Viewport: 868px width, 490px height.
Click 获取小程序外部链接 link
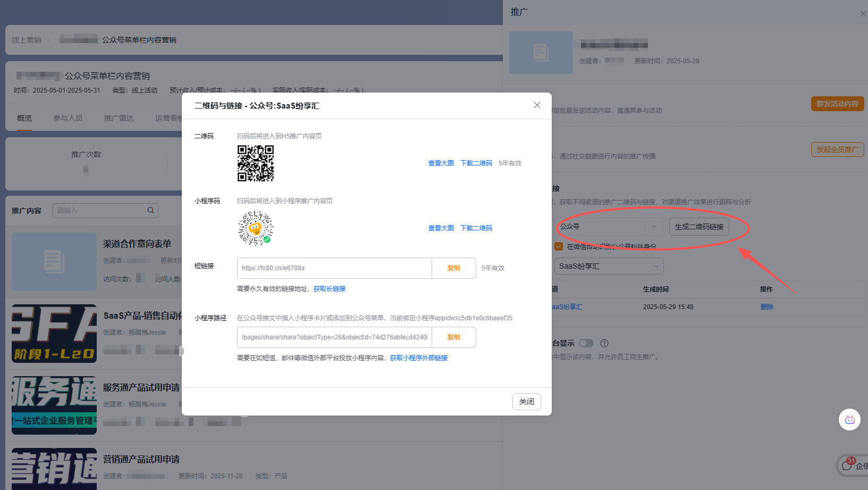(419, 358)
